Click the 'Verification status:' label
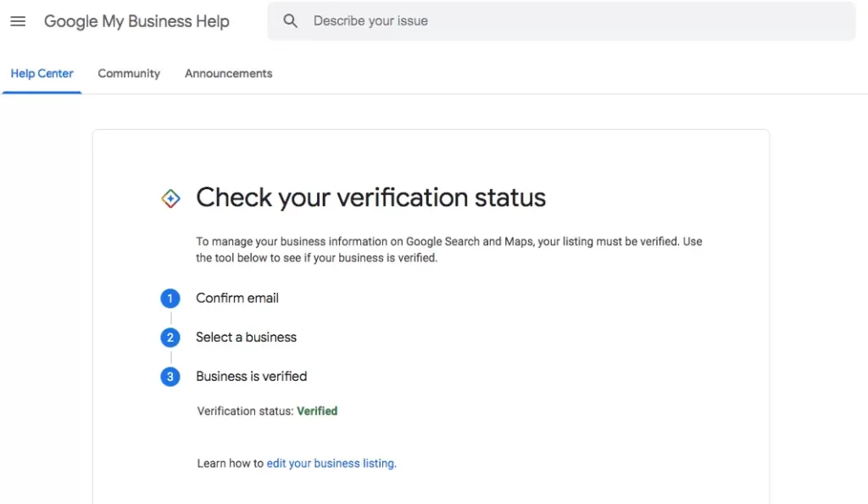The width and height of the screenshot is (868, 504). [x=245, y=411]
